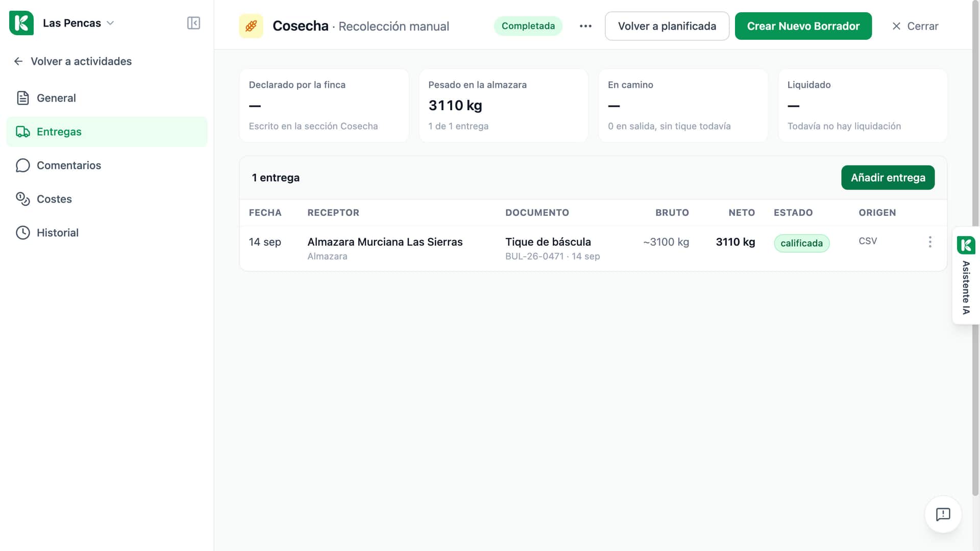
Task: Select the Entregas menu label
Action: (x=59, y=132)
